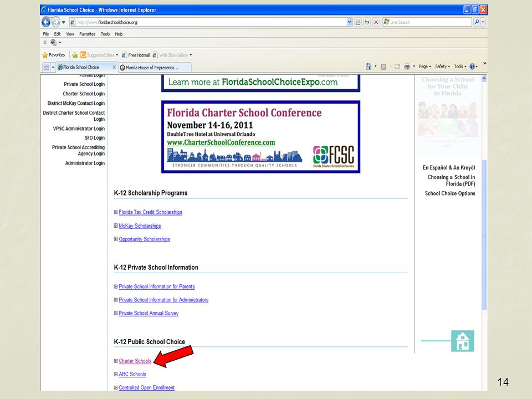Open the search provider dropdown arrow

tap(483, 22)
